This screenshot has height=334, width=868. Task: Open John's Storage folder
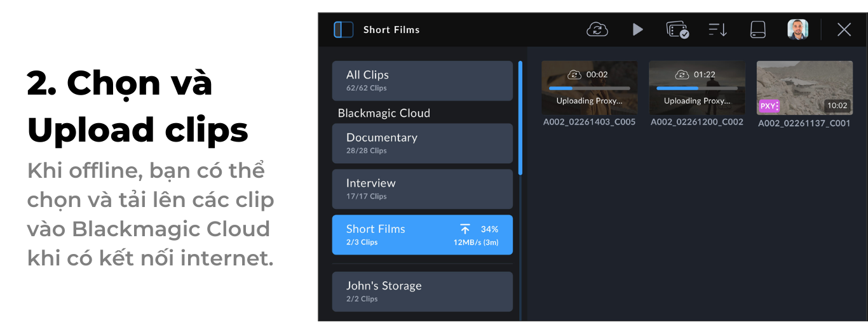click(422, 291)
